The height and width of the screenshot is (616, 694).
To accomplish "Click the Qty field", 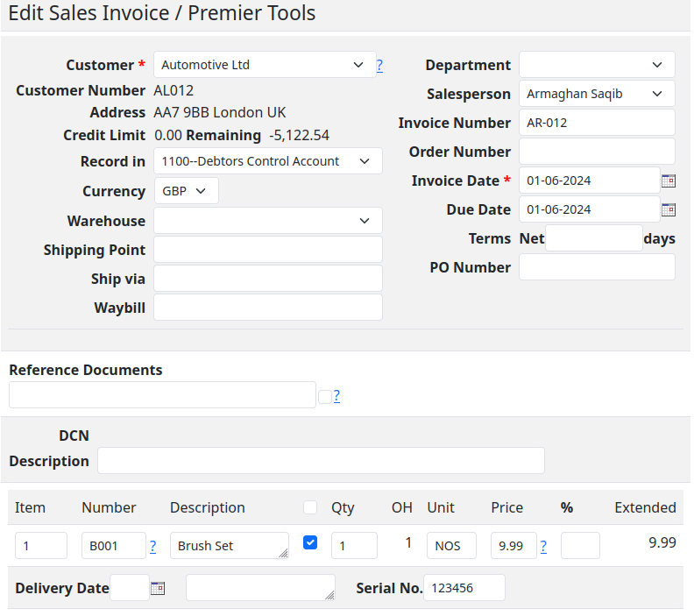I will [354, 546].
